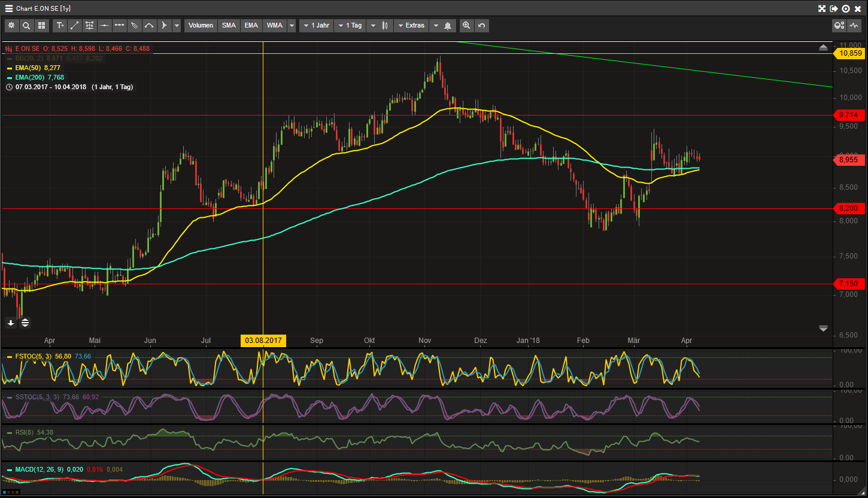Click the yellow 10,859 price axis marker
868x498 pixels.
coord(850,53)
